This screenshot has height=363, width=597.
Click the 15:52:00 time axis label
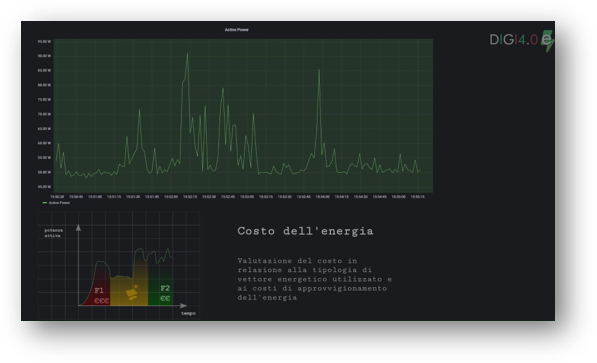pos(171,197)
